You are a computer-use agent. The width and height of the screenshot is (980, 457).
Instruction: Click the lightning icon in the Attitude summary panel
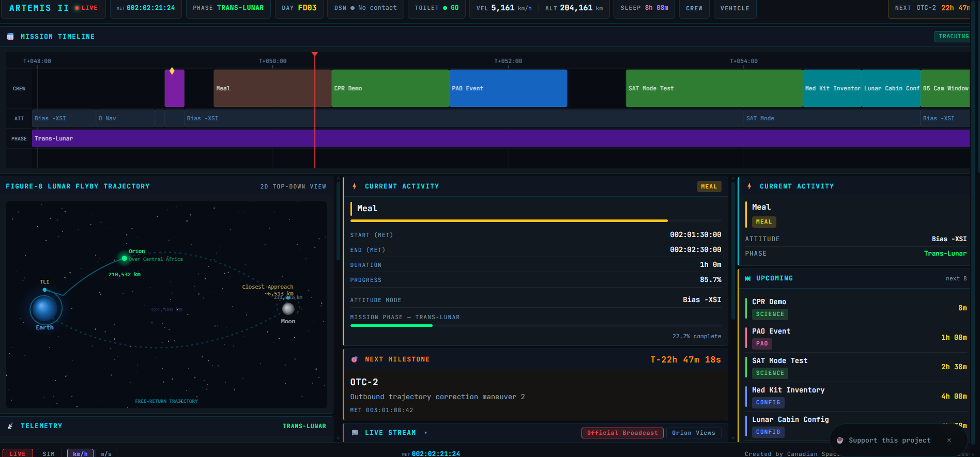tap(749, 186)
